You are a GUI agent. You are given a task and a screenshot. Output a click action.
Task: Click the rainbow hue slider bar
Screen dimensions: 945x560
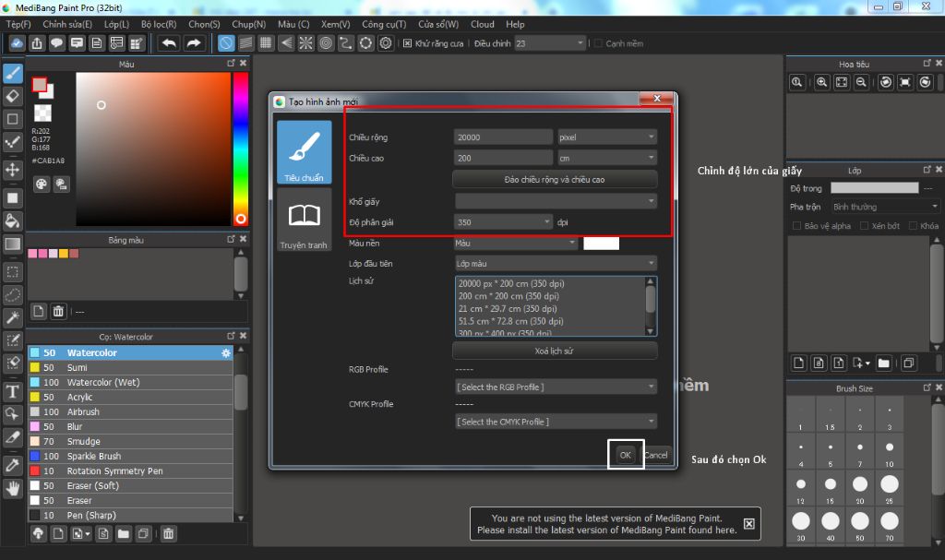coord(241,149)
